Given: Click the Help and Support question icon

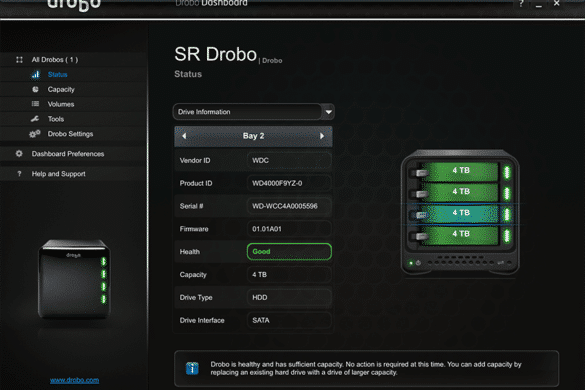Looking at the screenshot, I should click(x=19, y=174).
